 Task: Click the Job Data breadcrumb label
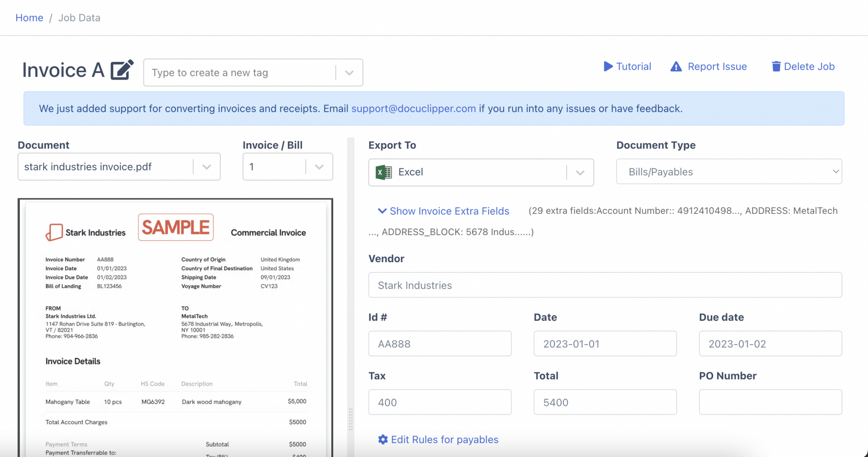click(79, 17)
